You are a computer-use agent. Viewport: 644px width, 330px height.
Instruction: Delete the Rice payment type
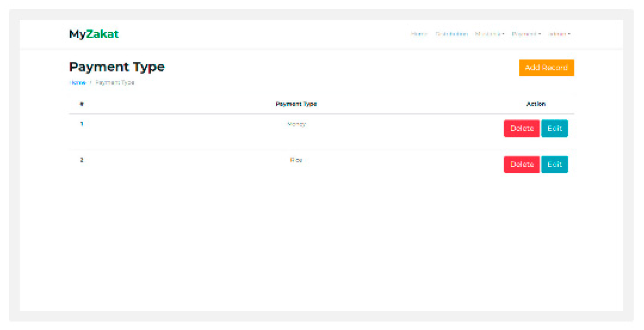click(x=521, y=164)
